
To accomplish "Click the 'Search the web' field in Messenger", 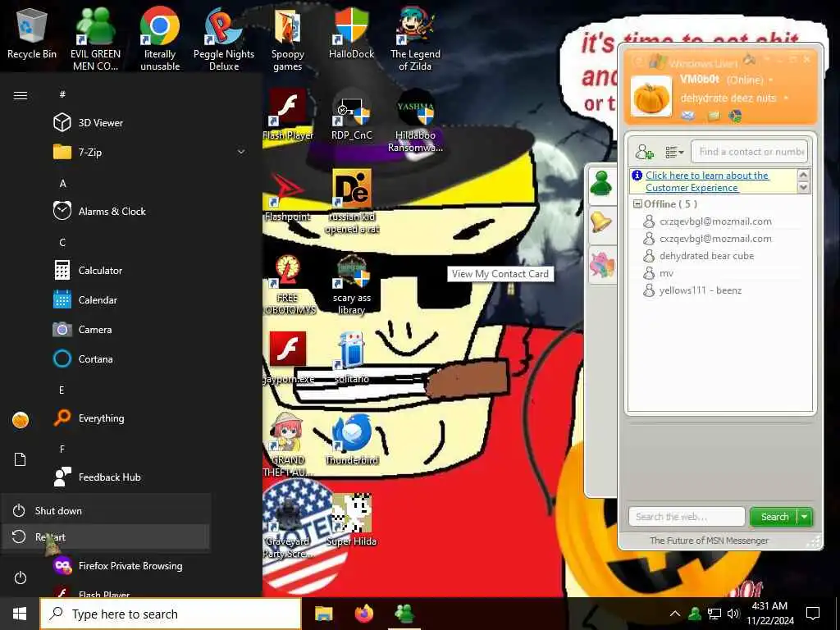I will click(687, 517).
